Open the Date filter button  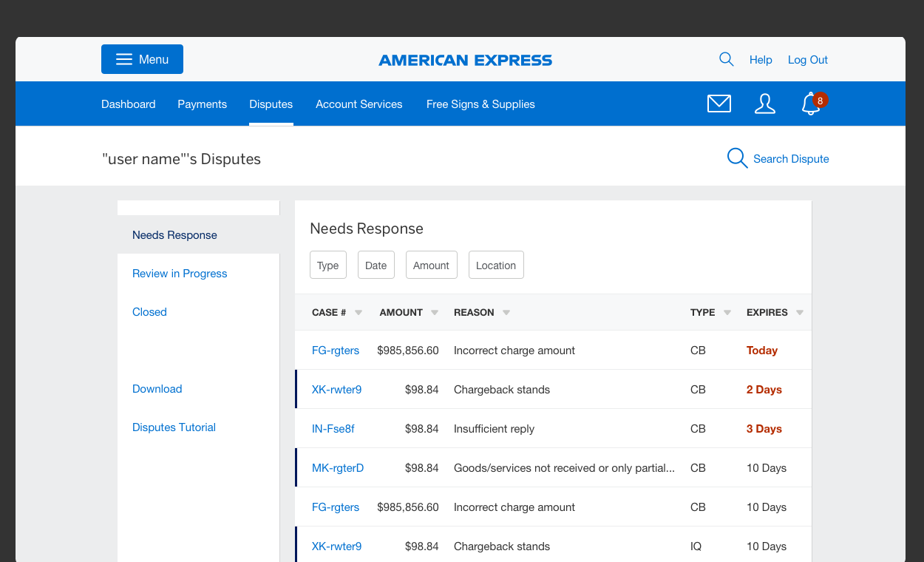[376, 265]
